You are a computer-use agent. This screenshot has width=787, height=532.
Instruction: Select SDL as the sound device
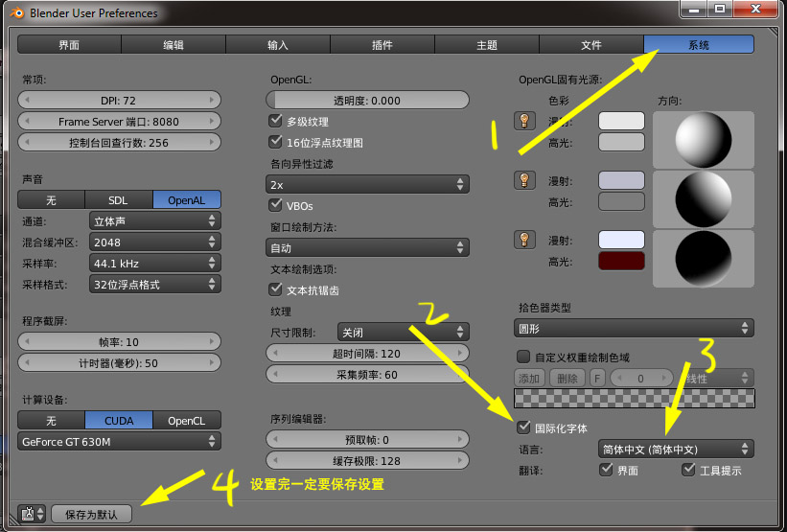click(x=119, y=199)
